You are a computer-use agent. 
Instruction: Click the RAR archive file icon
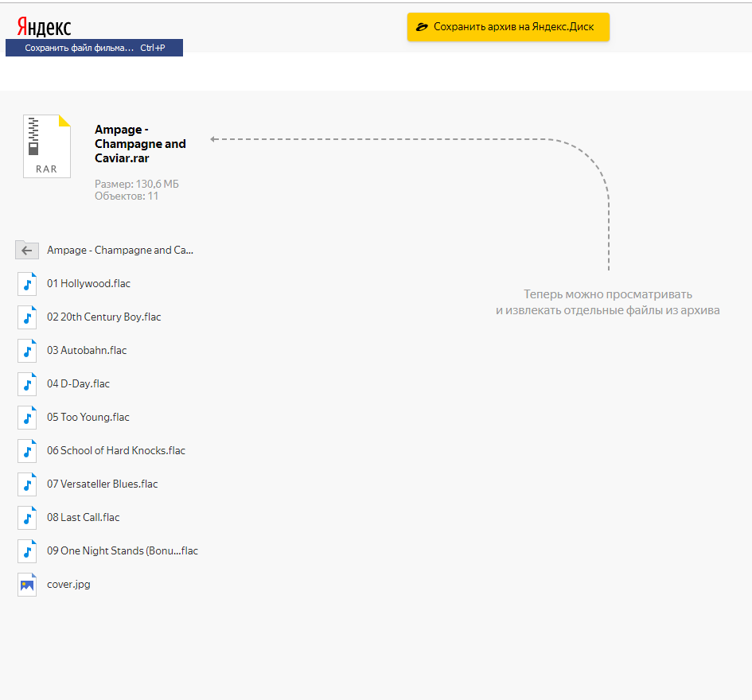[47, 146]
